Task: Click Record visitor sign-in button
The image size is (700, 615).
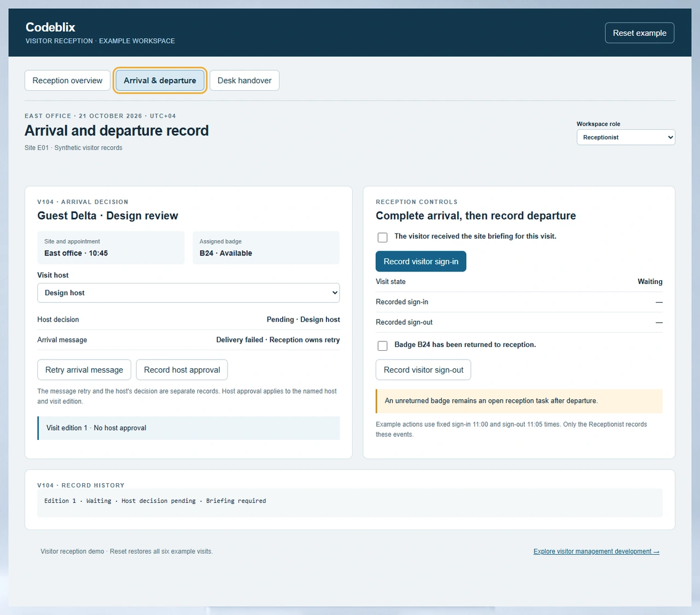Action: (x=421, y=262)
